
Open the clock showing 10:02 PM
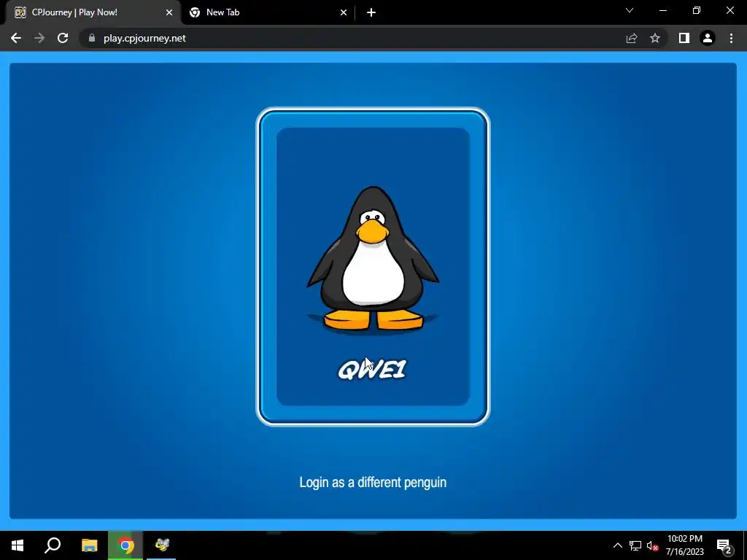(684, 545)
